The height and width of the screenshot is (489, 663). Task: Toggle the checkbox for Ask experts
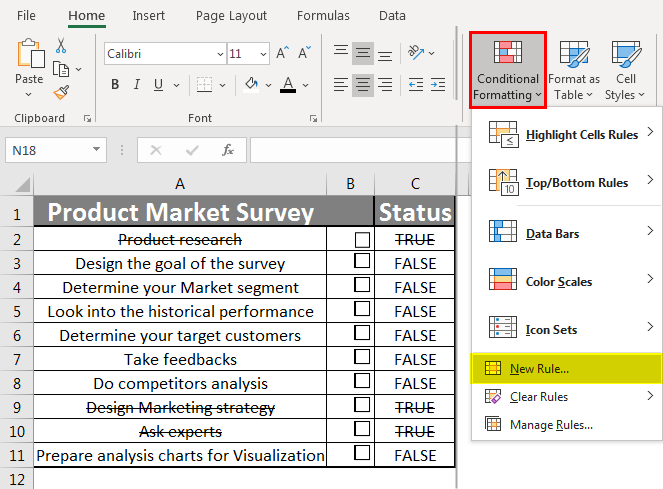pos(362,432)
